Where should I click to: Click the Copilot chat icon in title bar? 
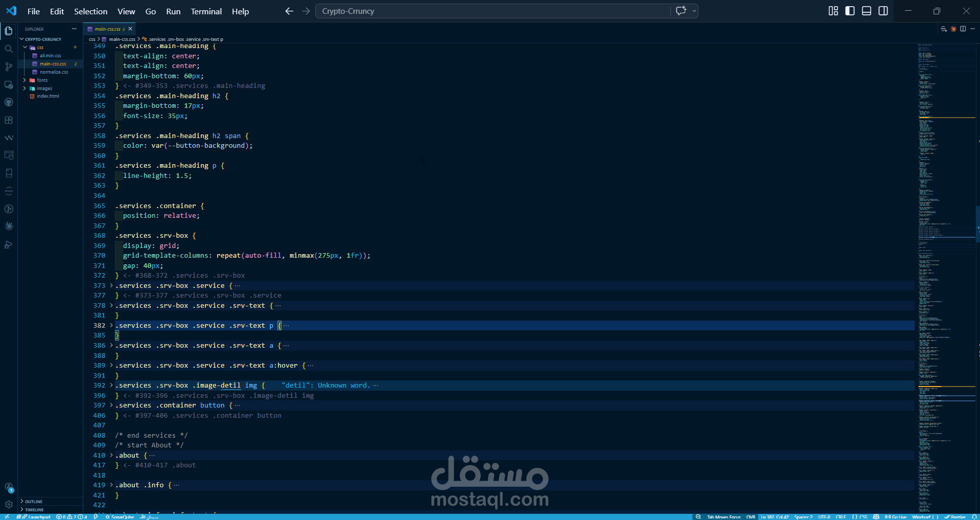click(x=681, y=11)
